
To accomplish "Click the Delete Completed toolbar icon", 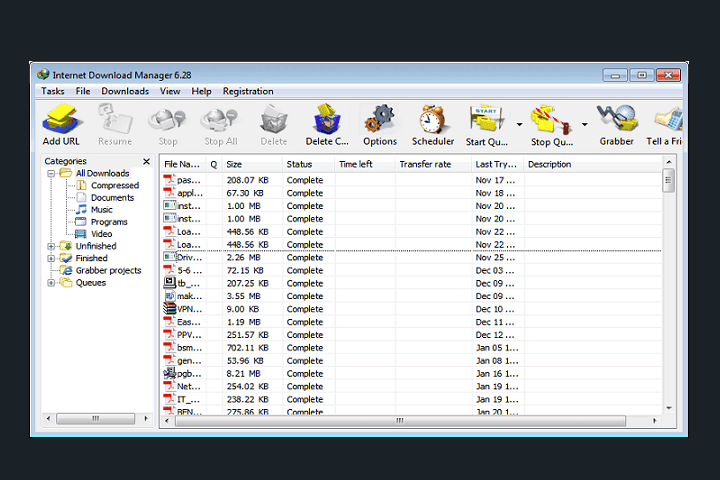I will [327, 119].
